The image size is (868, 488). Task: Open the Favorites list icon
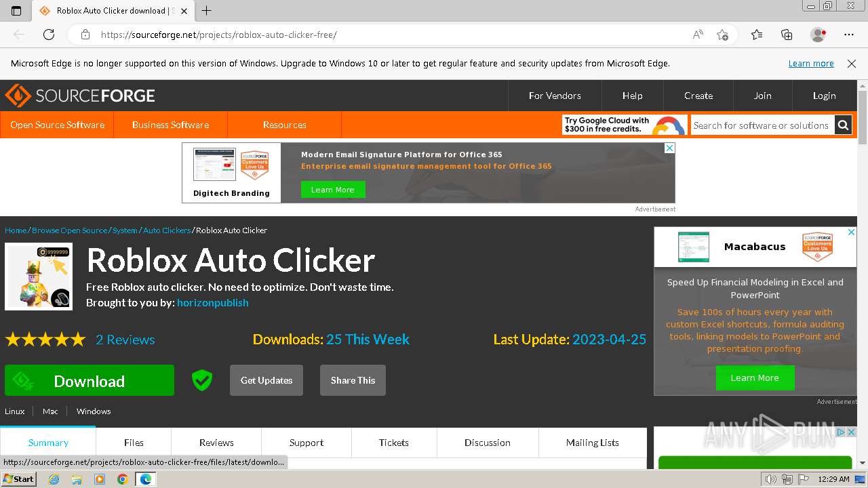[x=757, y=35]
